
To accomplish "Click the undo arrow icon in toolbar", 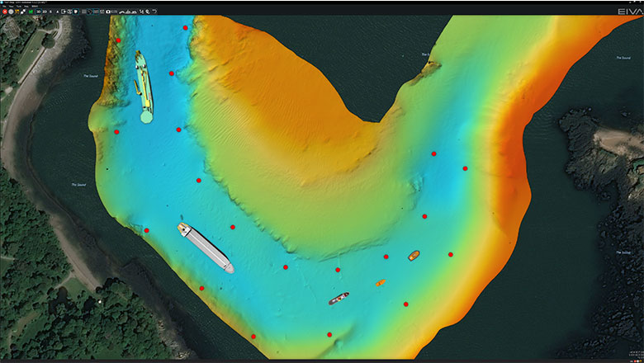I will [154, 12].
